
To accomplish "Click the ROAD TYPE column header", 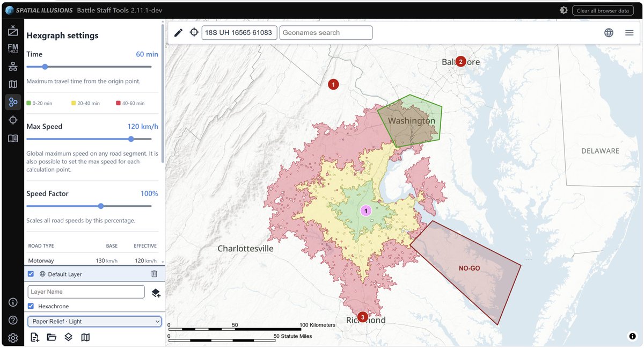I will (41, 246).
